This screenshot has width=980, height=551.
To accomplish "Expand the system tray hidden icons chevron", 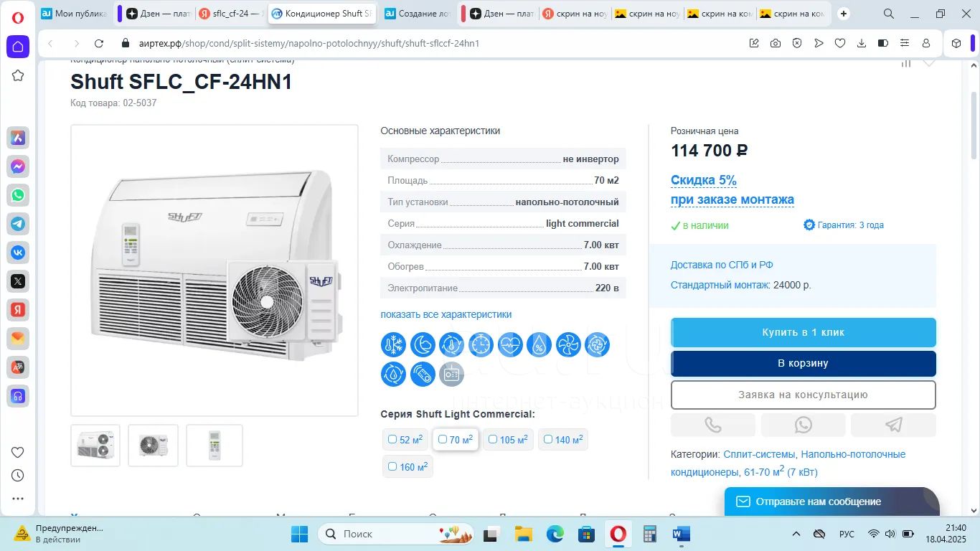I will pyautogui.click(x=796, y=534).
